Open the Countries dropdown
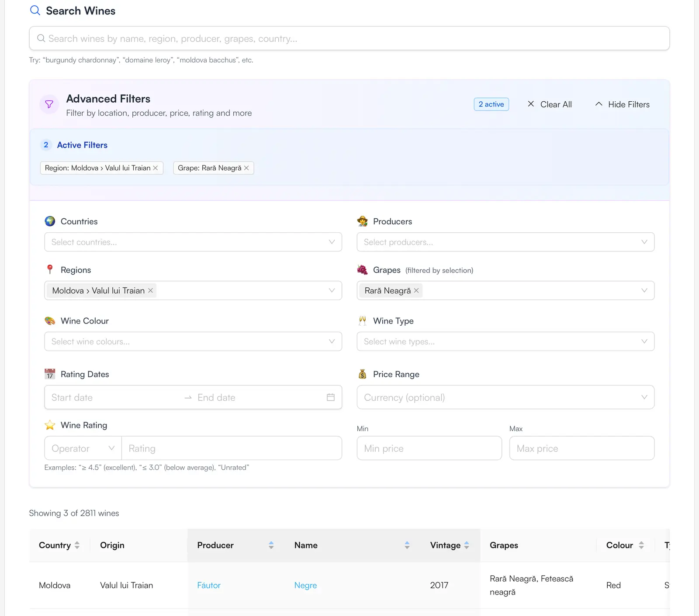 pos(193,242)
